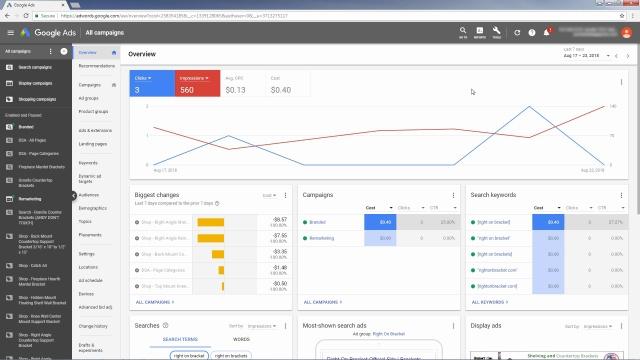The image size is (640, 360).
Task: Click the browser address bar
Action: point(327,16)
